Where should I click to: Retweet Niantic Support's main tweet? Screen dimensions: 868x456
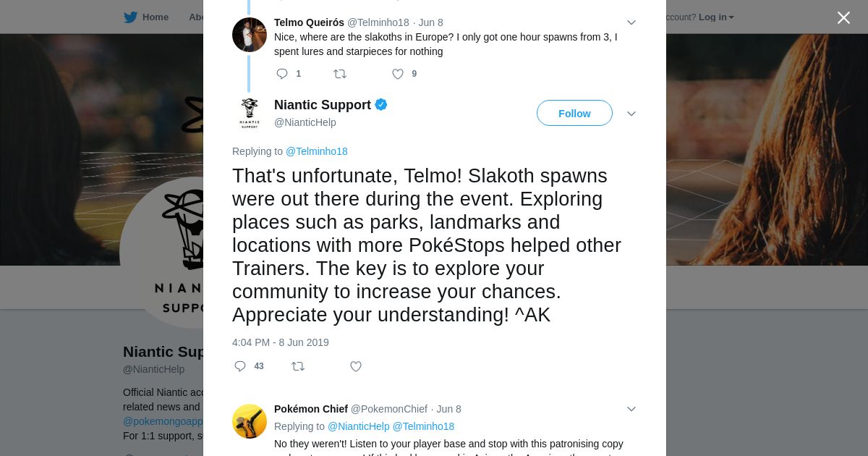pos(298,366)
